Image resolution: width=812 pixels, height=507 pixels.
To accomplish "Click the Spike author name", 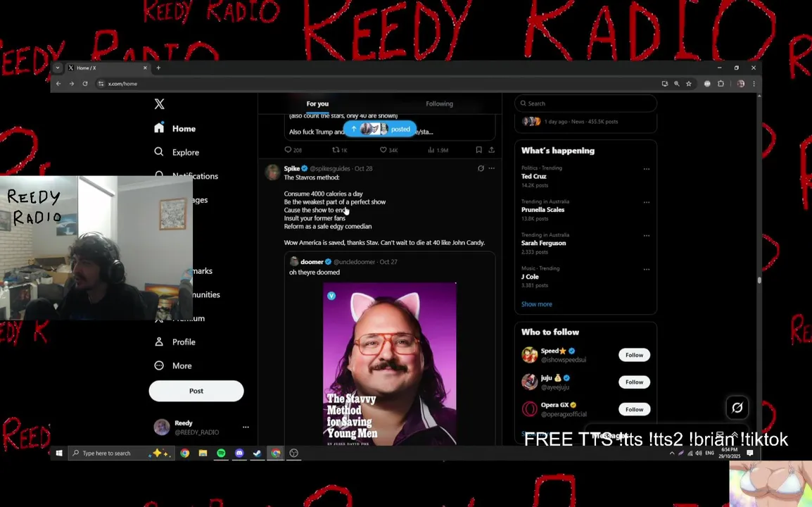I will pyautogui.click(x=291, y=168).
